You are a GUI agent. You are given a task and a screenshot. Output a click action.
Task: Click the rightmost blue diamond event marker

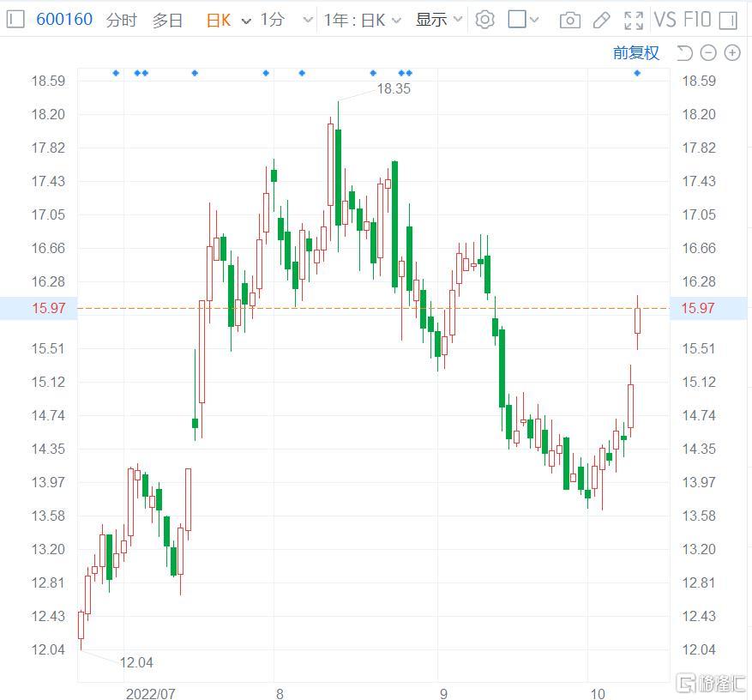pos(637,73)
